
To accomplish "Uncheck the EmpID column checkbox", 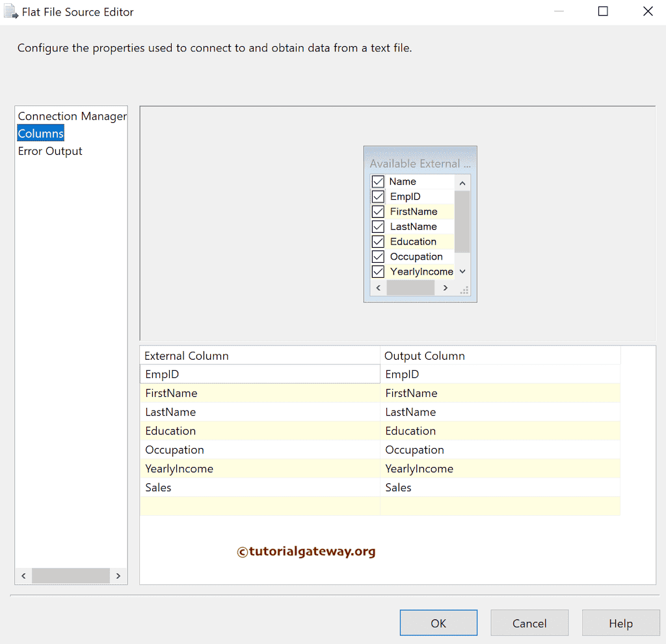I will (378, 196).
